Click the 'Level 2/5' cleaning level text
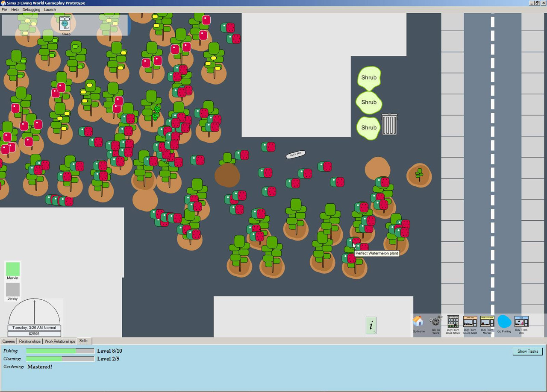 pyautogui.click(x=108, y=359)
